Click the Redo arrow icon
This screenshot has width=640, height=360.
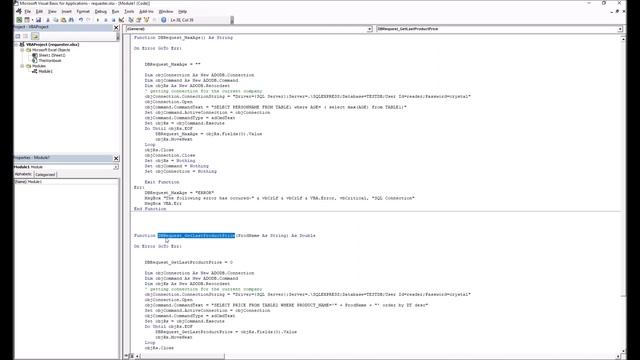tap(88, 20)
